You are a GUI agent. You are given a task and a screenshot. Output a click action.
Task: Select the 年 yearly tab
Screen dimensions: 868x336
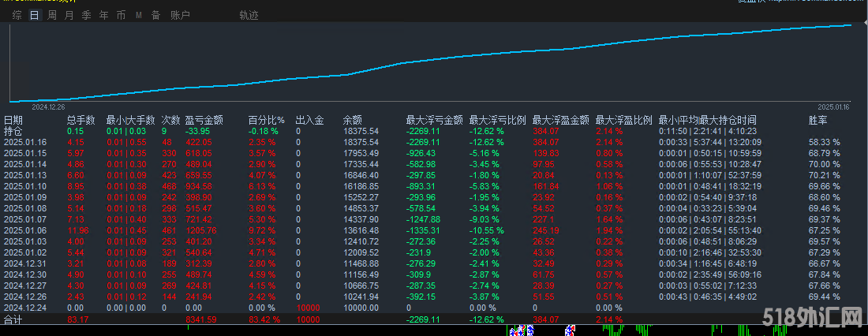[x=104, y=15]
